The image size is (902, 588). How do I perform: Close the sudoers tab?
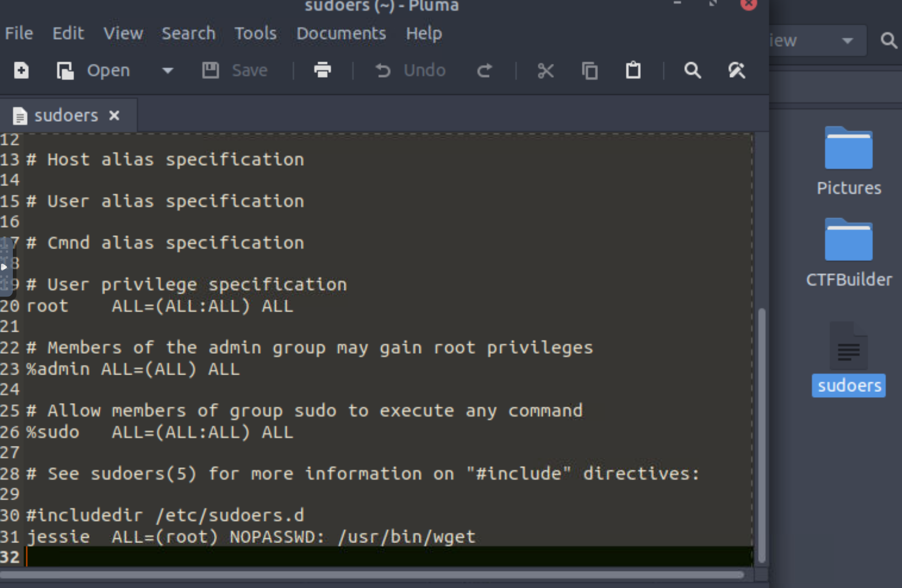(114, 115)
